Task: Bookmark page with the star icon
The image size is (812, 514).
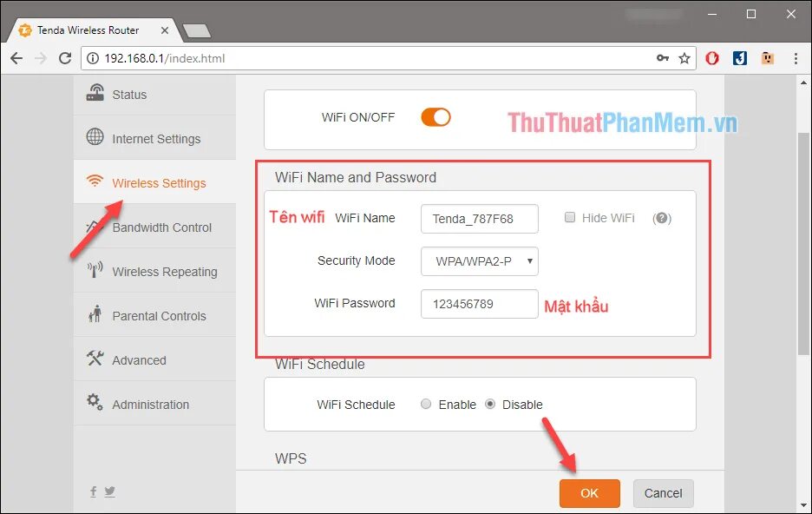Action: click(x=684, y=58)
